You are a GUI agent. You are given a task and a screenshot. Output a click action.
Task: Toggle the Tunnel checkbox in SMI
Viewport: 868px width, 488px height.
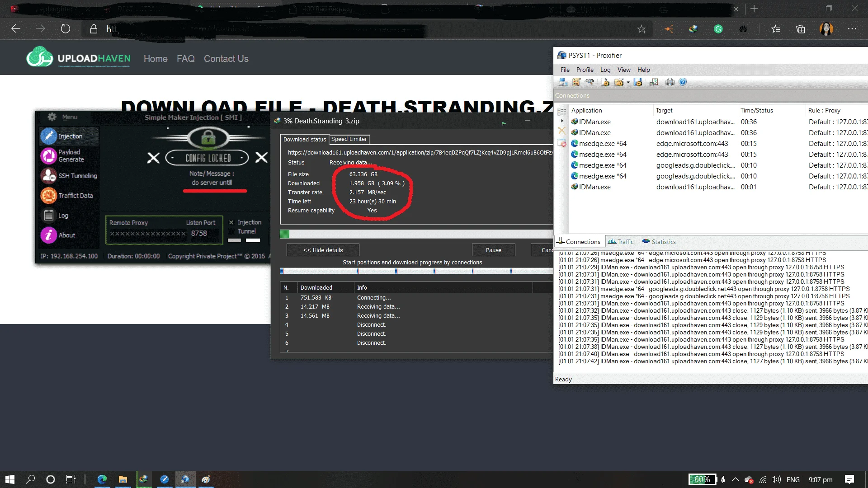click(231, 231)
